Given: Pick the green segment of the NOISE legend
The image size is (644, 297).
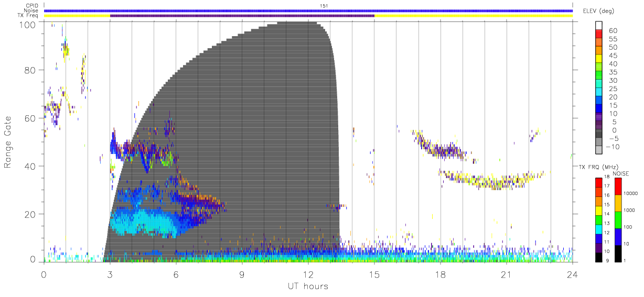Looking at the screenshot, I should coord(618,219).
